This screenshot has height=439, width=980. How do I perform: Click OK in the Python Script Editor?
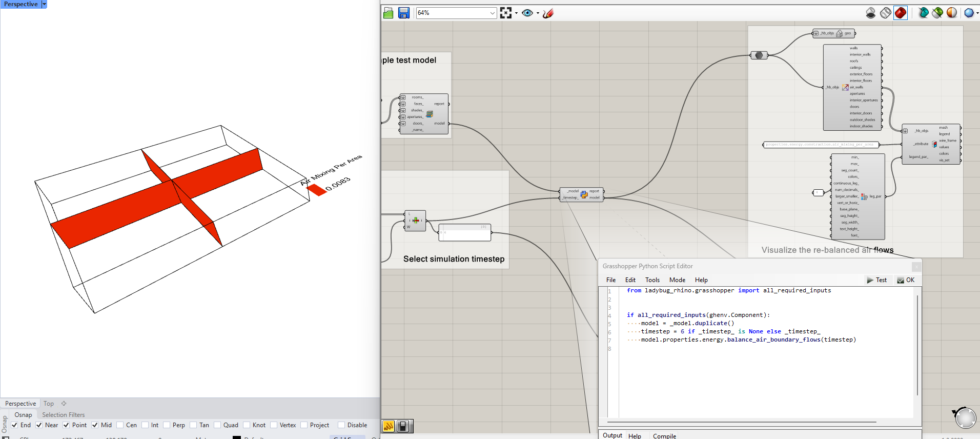click(x=906, y=280)
